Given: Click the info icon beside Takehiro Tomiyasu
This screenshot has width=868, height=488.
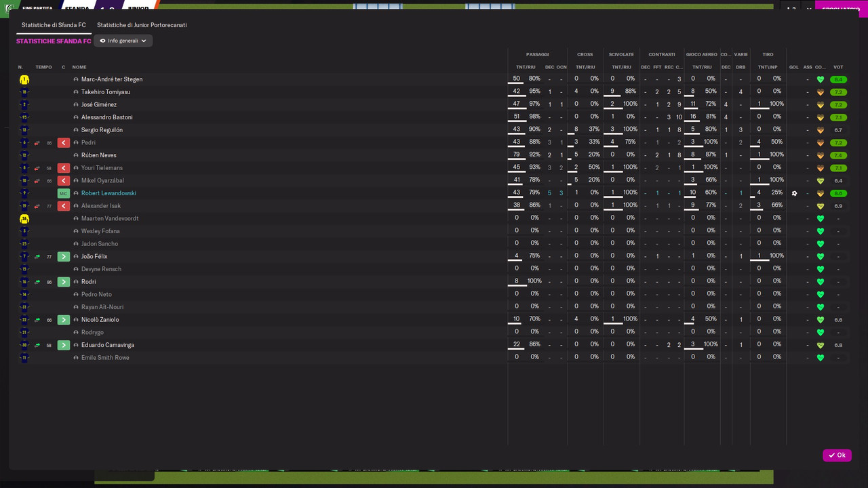Looking at the screenshot, I should point(76,92).
